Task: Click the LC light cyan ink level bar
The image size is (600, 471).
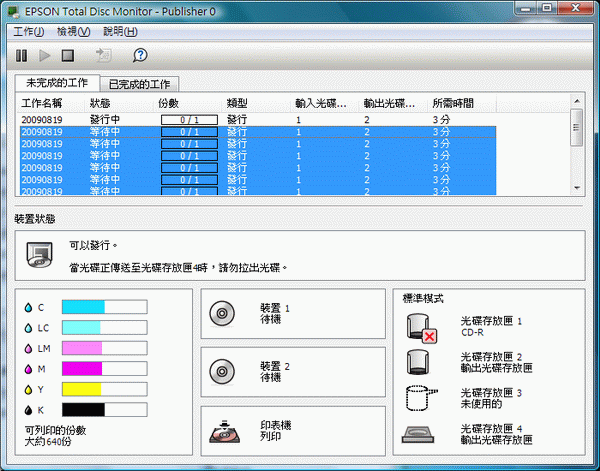Action: coord(104,328)
